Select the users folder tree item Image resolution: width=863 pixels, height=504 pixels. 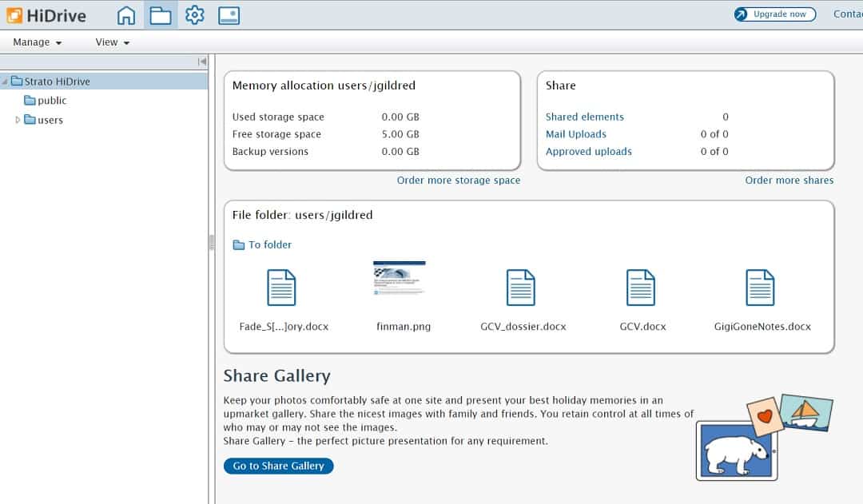[x=50, y=120]
